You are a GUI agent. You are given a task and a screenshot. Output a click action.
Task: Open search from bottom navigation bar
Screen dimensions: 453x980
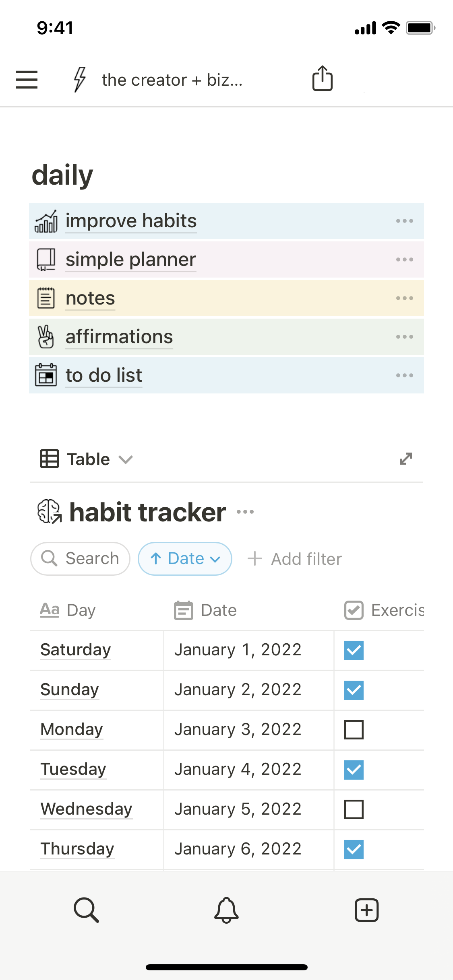pos(86,910)
